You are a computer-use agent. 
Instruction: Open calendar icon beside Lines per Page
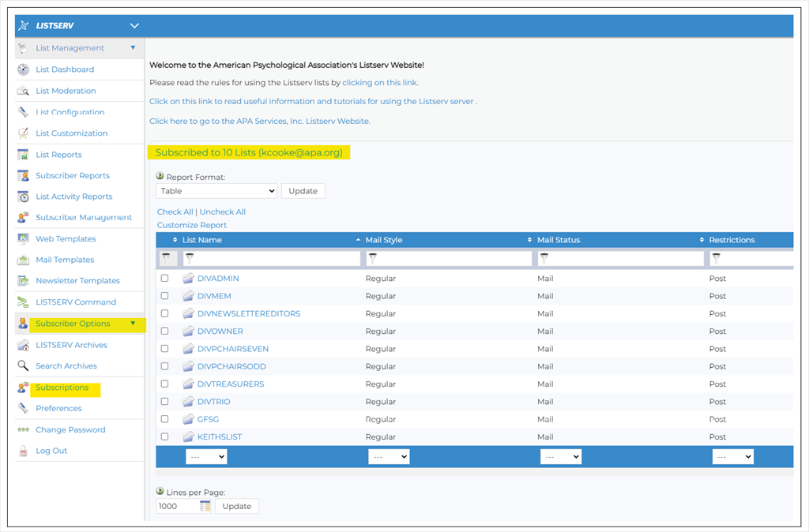(205, 507)
